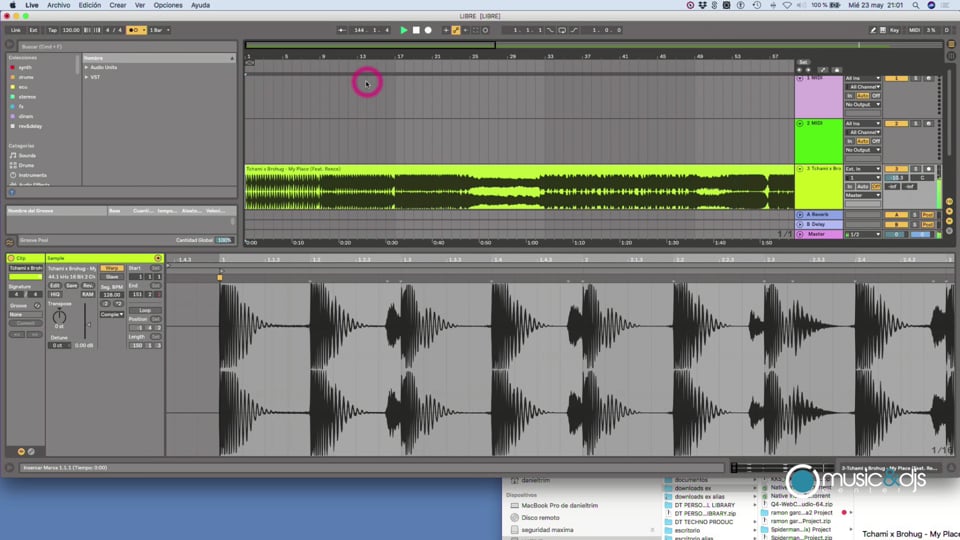This screenshot has height=540, width=960.
Task: Click the sample Edit button
Action: tap(54, 286)
